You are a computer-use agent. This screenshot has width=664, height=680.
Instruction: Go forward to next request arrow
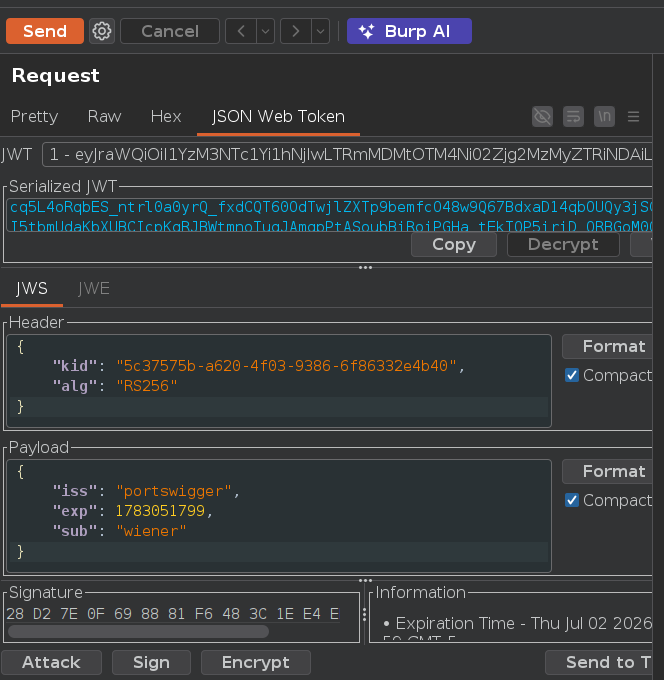pyautogui.click(x=296, y=31)
